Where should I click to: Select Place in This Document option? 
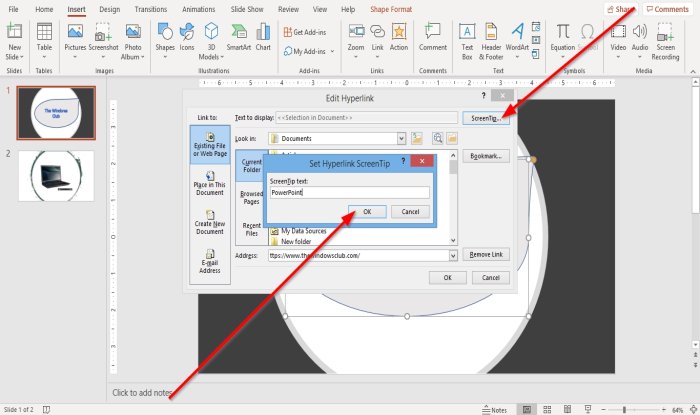(209, 183)
